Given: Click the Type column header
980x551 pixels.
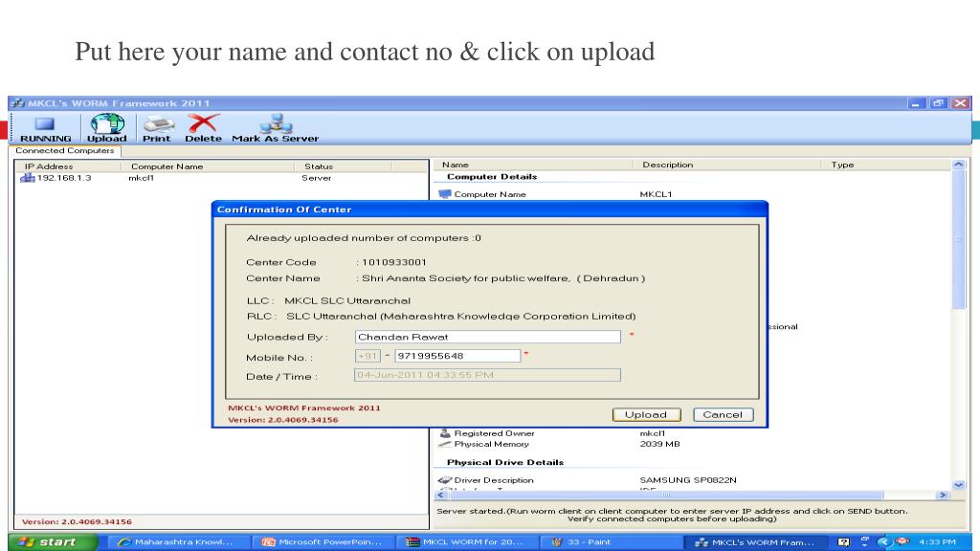Looking at the screenshot, I should click(x=886, y=165).
